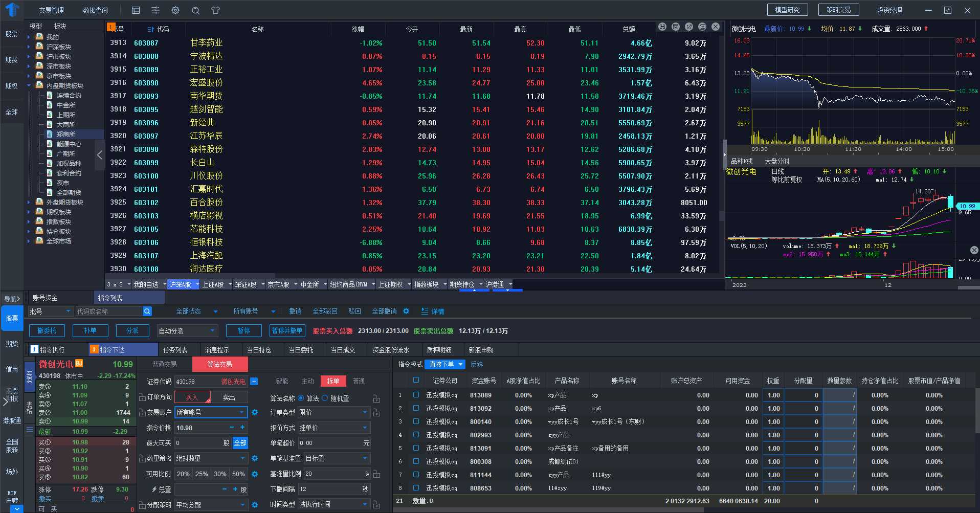Open the 数量策略 绝对数量 dropdown

click(x=211, y=458)
